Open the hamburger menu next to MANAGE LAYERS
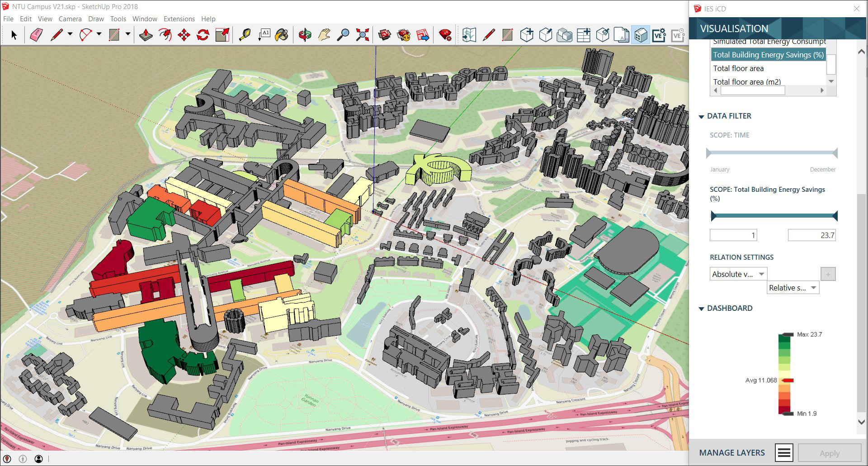 pos(784,452)
